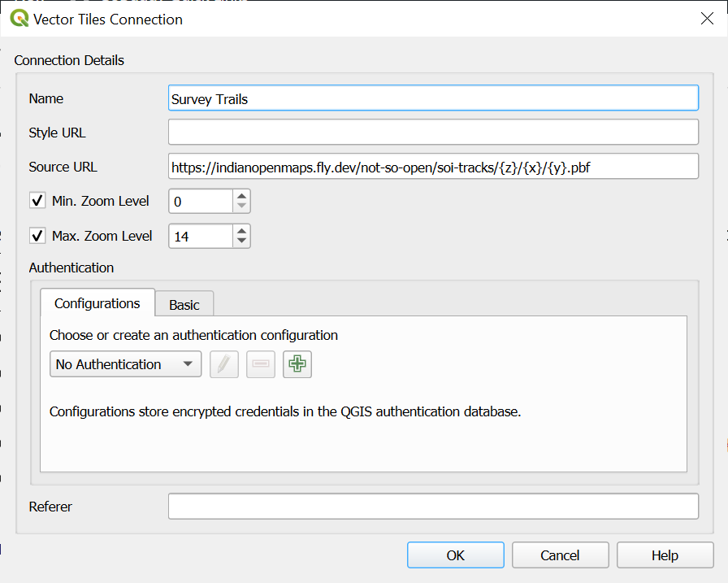Click the minus remove configuration icon
The height and width of the screenshot is (583, 728).
[x=261, y=364]
